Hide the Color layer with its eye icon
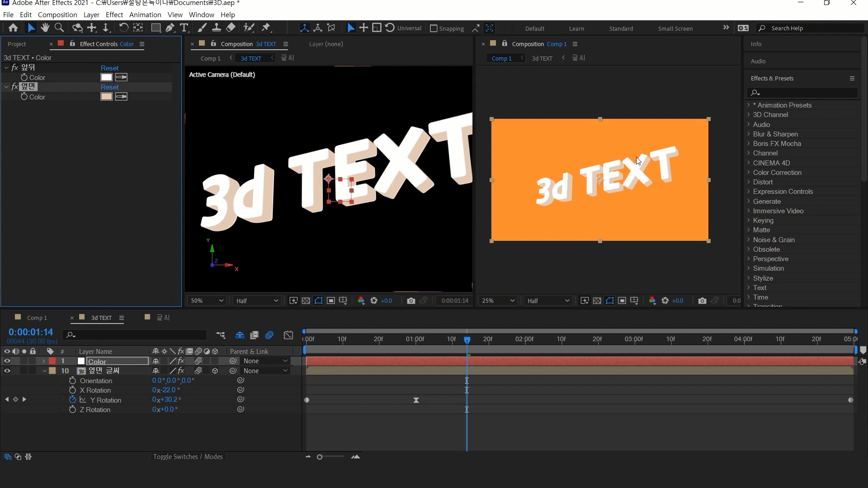Image resolution: width=868 pixels, height=488 pixels. 7,361
